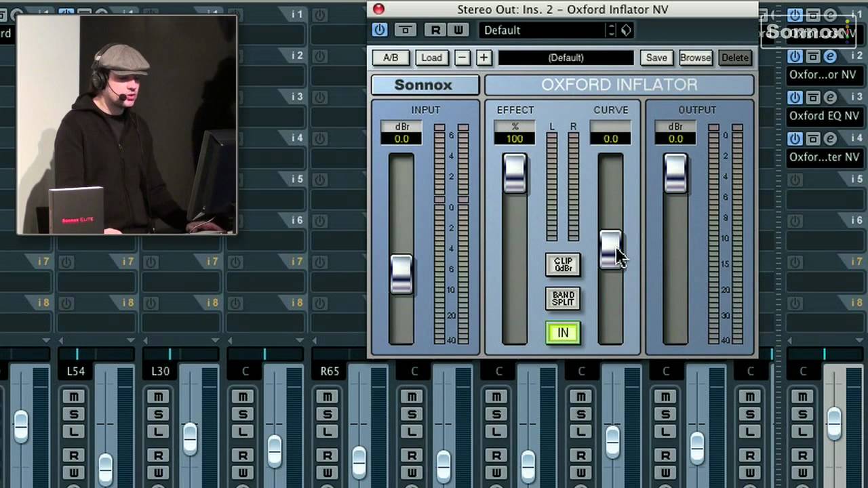Click the minus preset button
868x488 pixels.
pos(462,58)
